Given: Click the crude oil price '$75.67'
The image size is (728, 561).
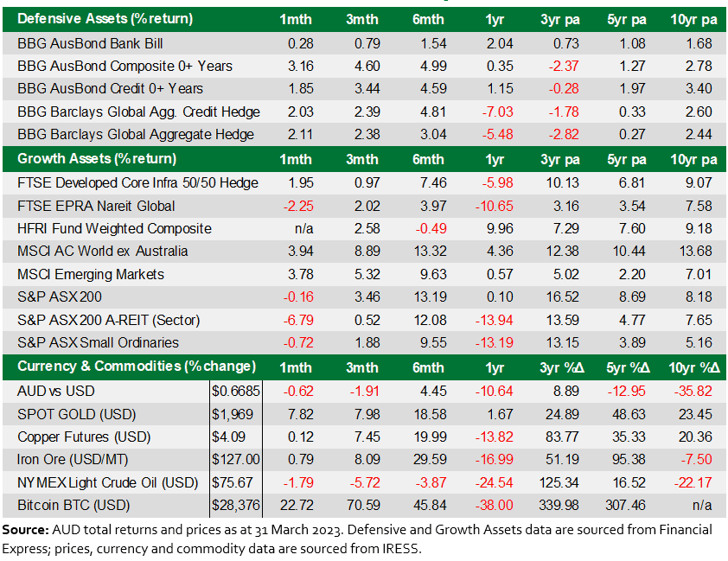Looking at the screenshot, I should [232, 482].
